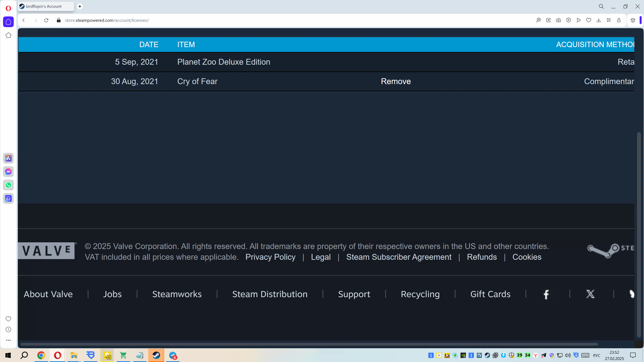644x362 pixels.
Task: Take a snapshot with camera icon
Action: tap(558, 20)
